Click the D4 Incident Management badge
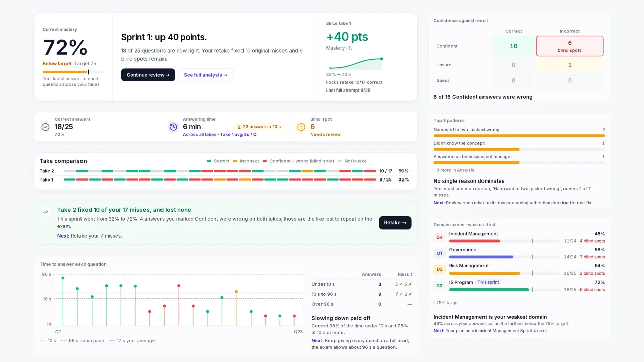The image size is (644, 362). [439, 237]
